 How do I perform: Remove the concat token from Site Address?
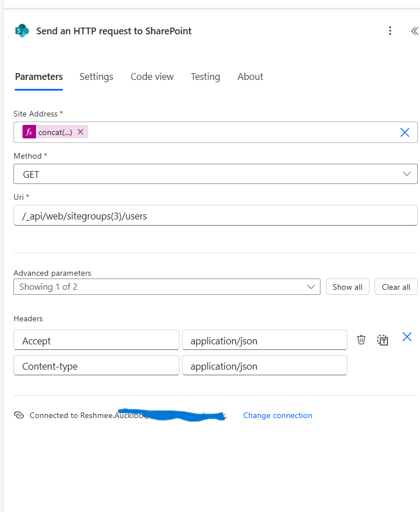80,132
